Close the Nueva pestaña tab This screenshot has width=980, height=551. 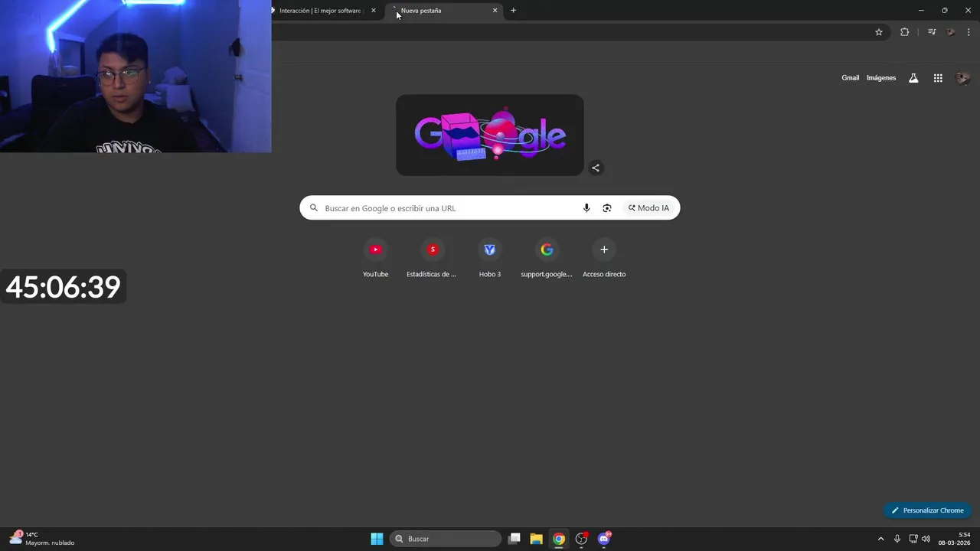(495, 11)
